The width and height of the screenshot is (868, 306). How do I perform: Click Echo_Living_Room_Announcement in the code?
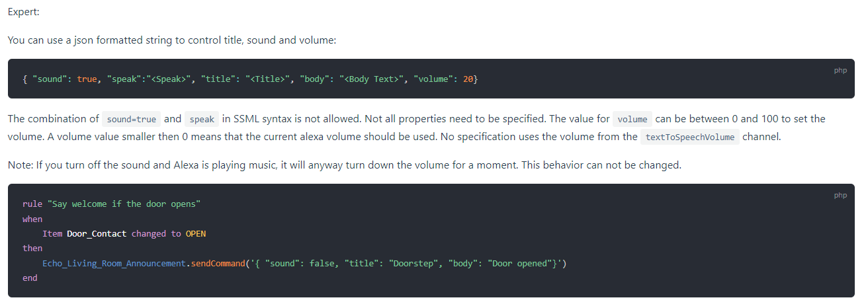[114, 264]
